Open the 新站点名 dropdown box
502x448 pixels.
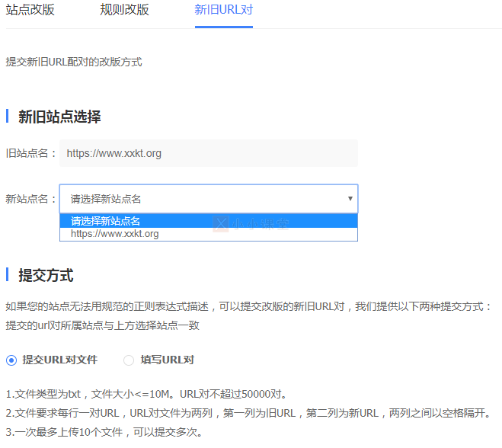(209, 199)
